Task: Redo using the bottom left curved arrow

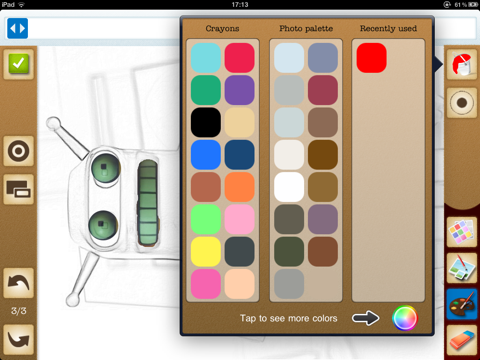Action: coord(19,340)
